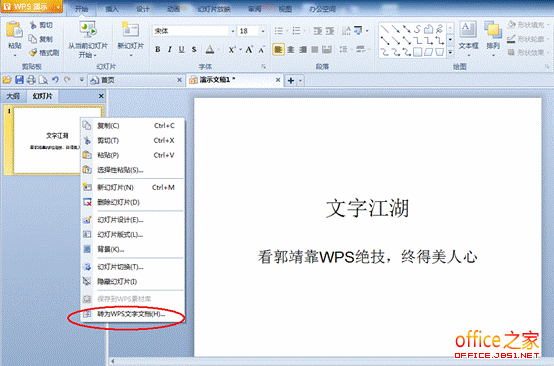This screenshot has height=366, width=554.
Task: Click the line spacing icon
Action: pos(343,49)
